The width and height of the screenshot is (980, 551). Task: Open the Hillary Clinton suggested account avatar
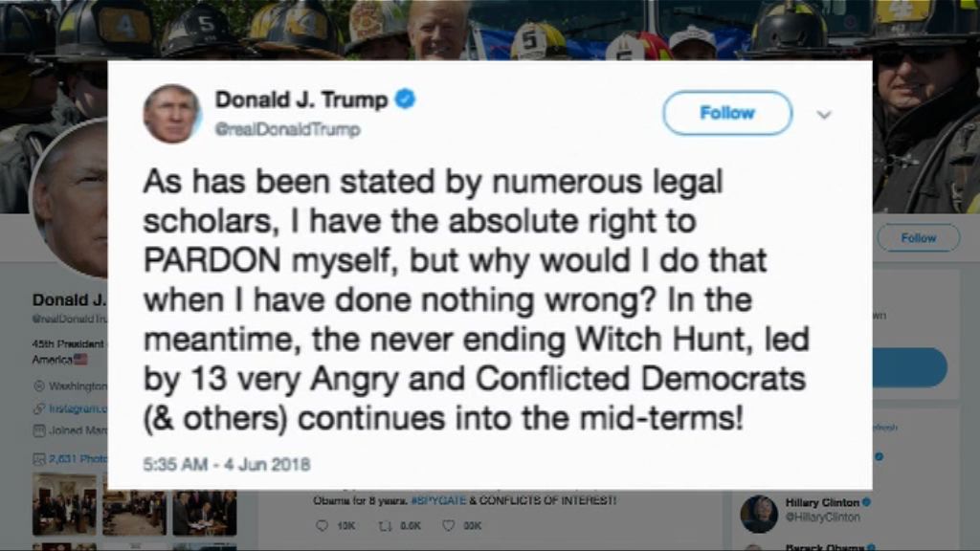[x=759, y=514]
